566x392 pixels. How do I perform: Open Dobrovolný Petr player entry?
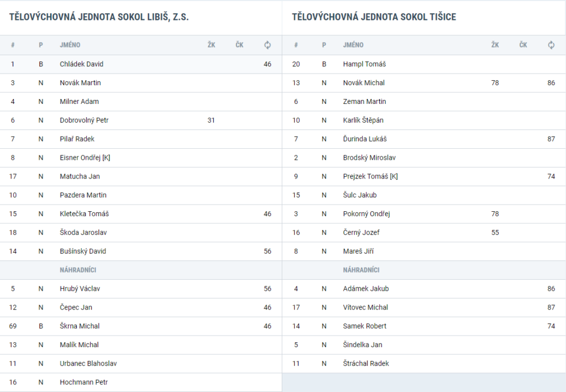(x=84, y=120)
